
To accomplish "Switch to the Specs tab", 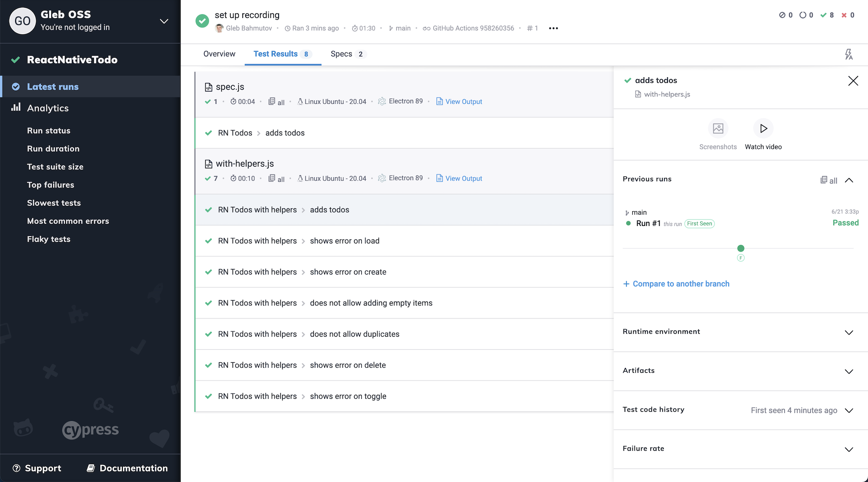I will (349, 54).
